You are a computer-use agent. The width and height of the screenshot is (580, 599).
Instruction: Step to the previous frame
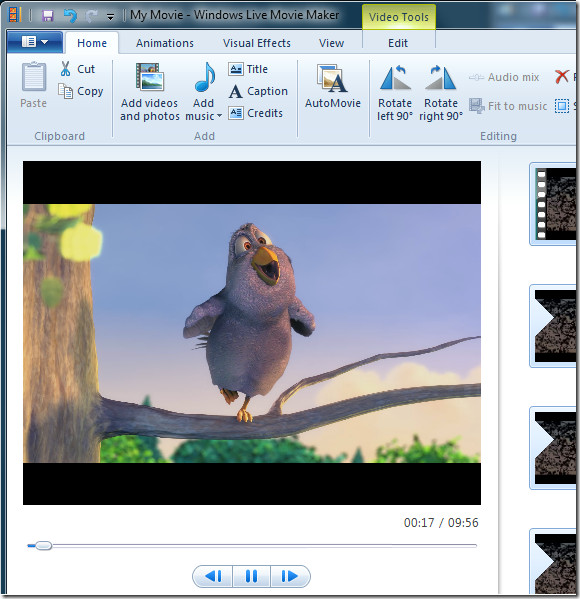tap(213, 576)
